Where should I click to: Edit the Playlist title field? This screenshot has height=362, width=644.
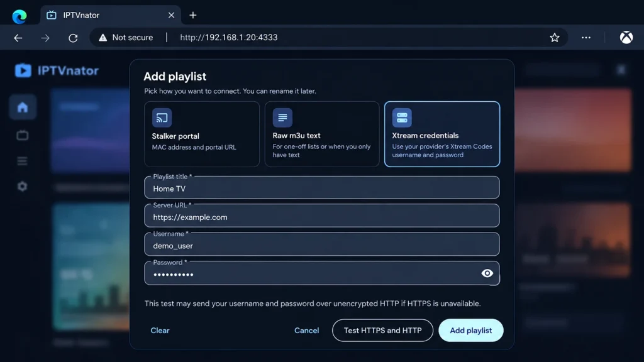(x=322, y=188)
